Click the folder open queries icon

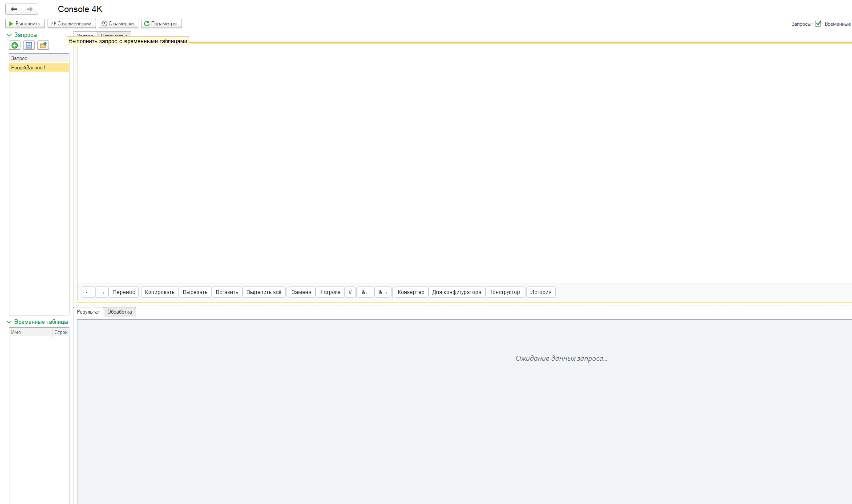[x=43, y=45]
